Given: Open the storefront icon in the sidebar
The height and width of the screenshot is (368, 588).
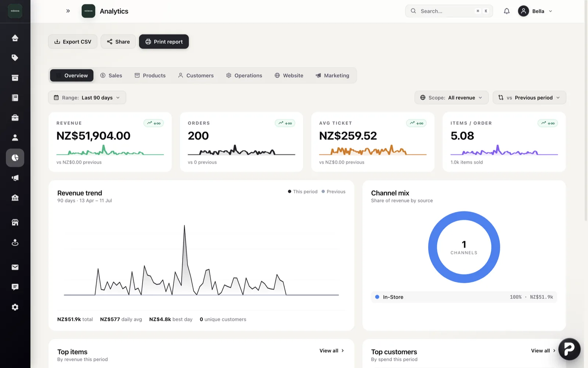Looking at the screenshot, I should [15, 222].
